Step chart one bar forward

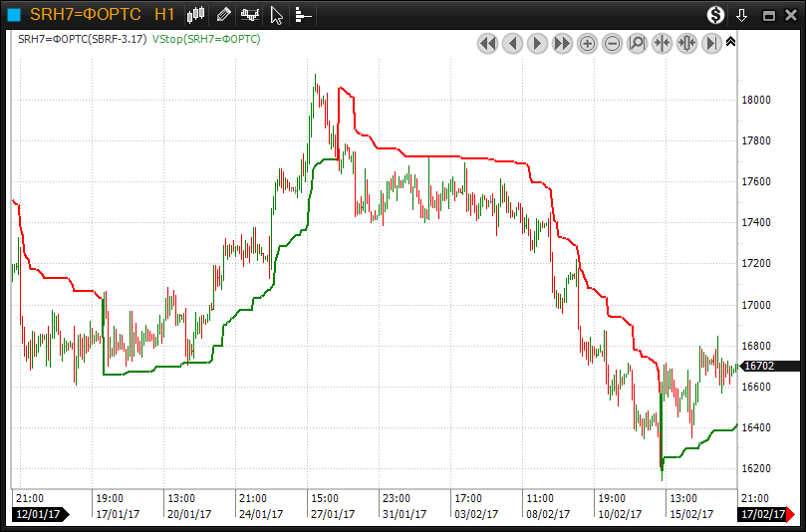point(537,44)
